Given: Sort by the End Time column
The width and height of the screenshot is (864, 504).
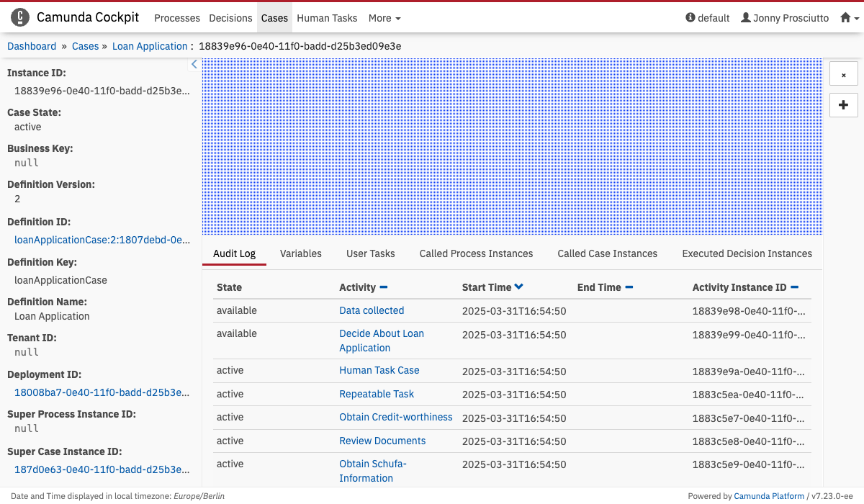Looking at the screenshot, I should [x=629, y=287].
